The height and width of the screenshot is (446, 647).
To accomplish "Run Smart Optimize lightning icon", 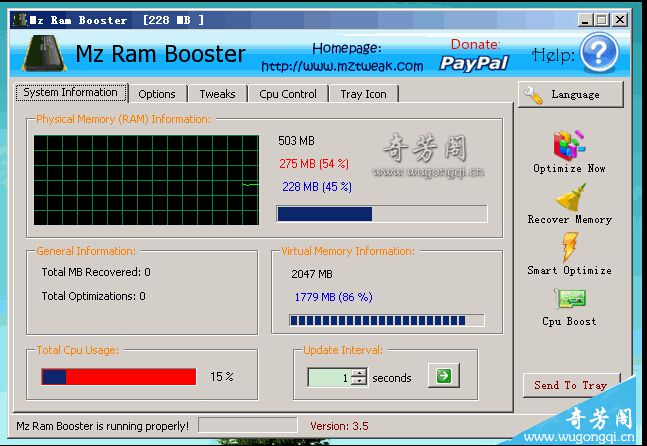I will (x=570, y=247).
